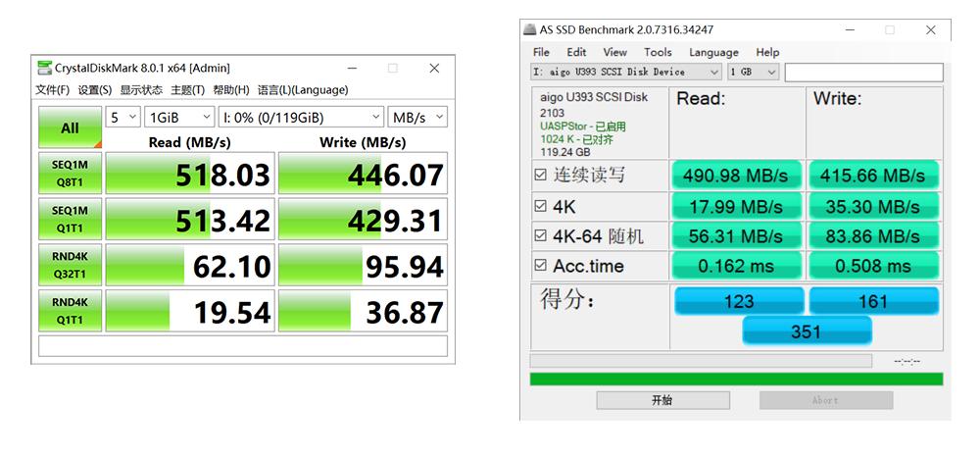Click the write score 161
Image resolution: width=980 pixels, height=457 pixels.
pos(874,301)
